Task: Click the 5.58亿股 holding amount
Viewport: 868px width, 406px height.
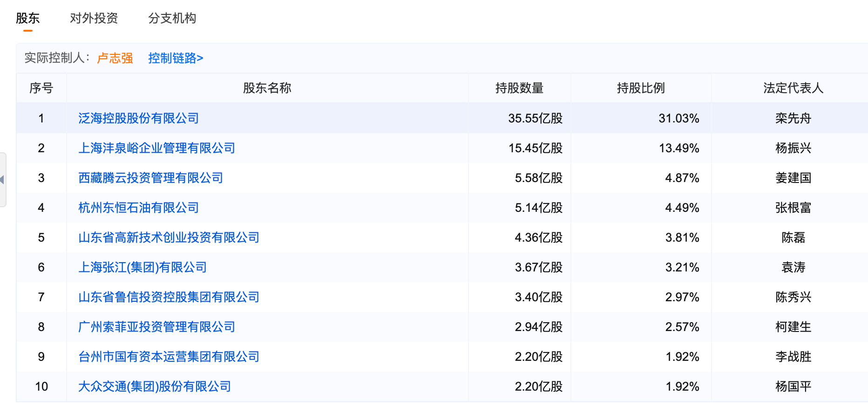Action: tap(539, 178)
